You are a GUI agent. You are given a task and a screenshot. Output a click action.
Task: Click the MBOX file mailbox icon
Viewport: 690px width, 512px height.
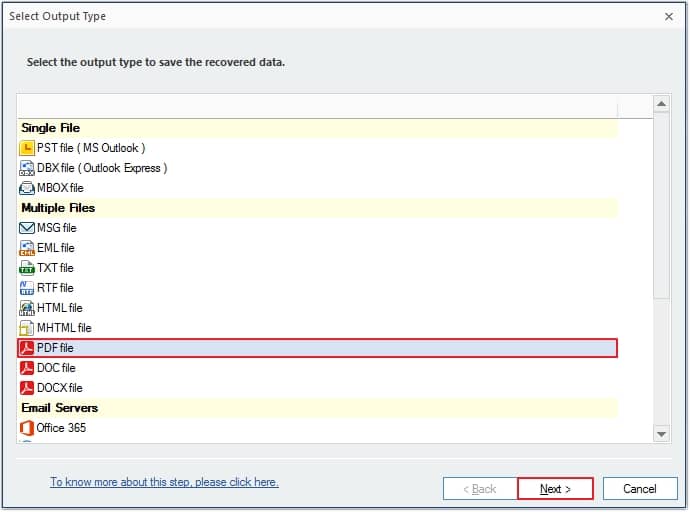tap(27, 188)
